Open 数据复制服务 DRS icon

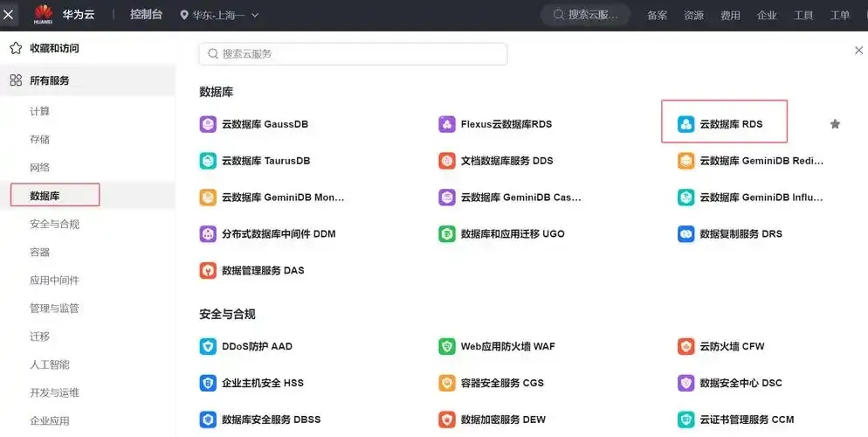(685, 233)
